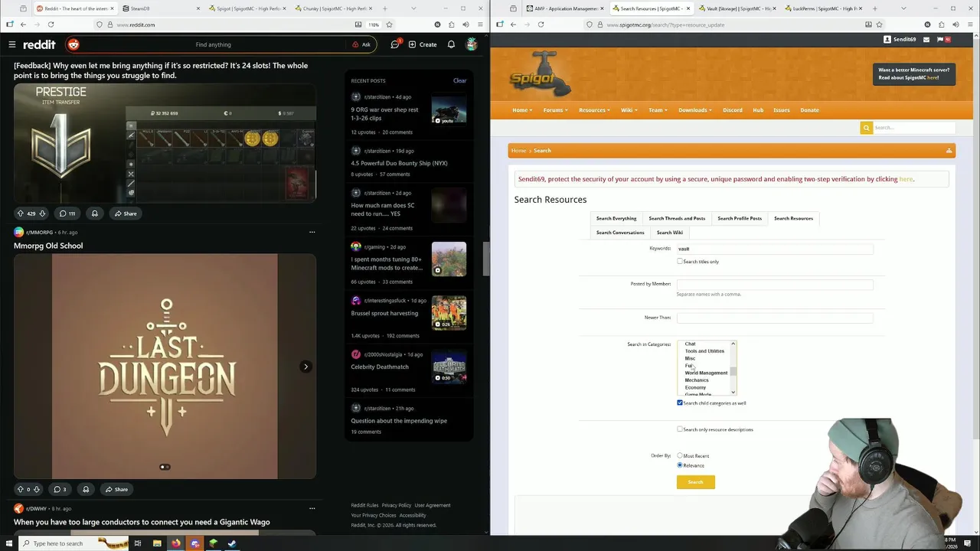Open 'Celebrity Deathmatch' video thumbnail

click(x=449, y=367)
